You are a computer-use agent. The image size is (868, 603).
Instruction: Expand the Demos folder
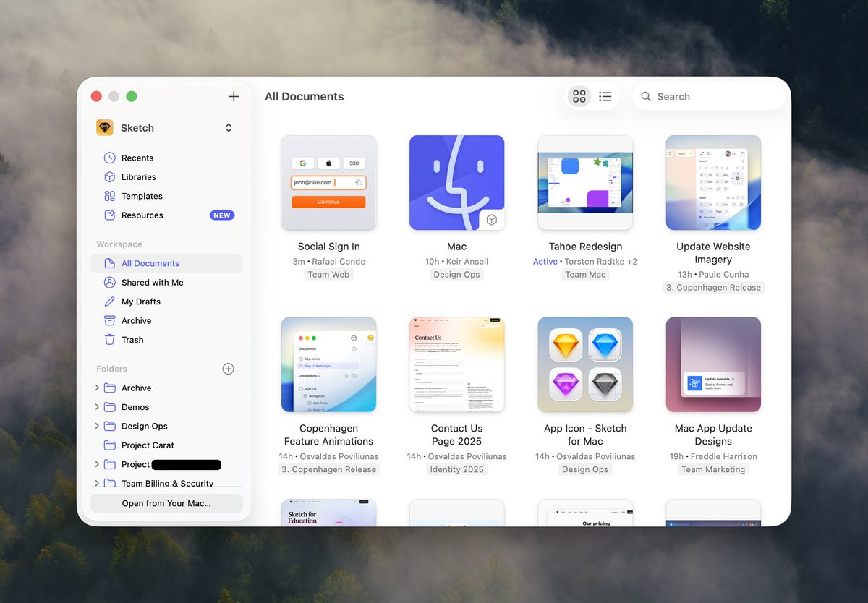(x=97, y=406)
